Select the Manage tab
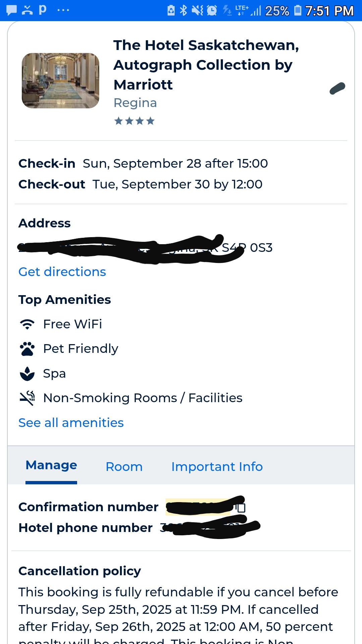The image size is (362, 644). point(51,465)
